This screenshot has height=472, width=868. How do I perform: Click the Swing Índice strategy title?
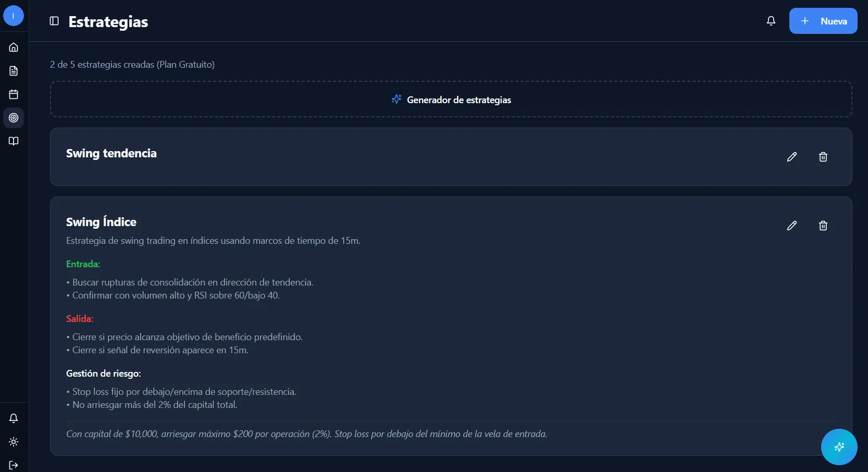pos(101,222)
